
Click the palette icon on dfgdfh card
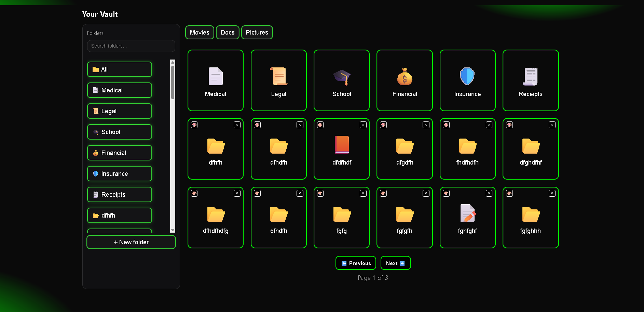[x=383, y=125]
